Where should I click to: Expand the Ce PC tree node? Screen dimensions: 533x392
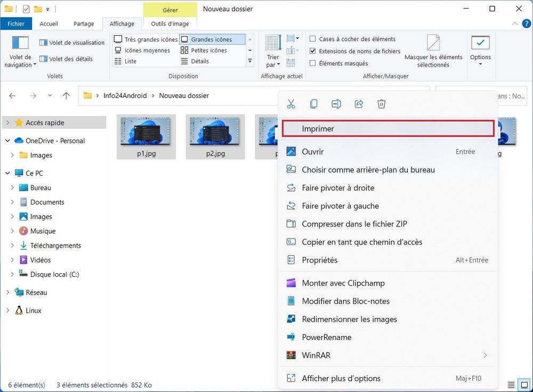(8, 173)
